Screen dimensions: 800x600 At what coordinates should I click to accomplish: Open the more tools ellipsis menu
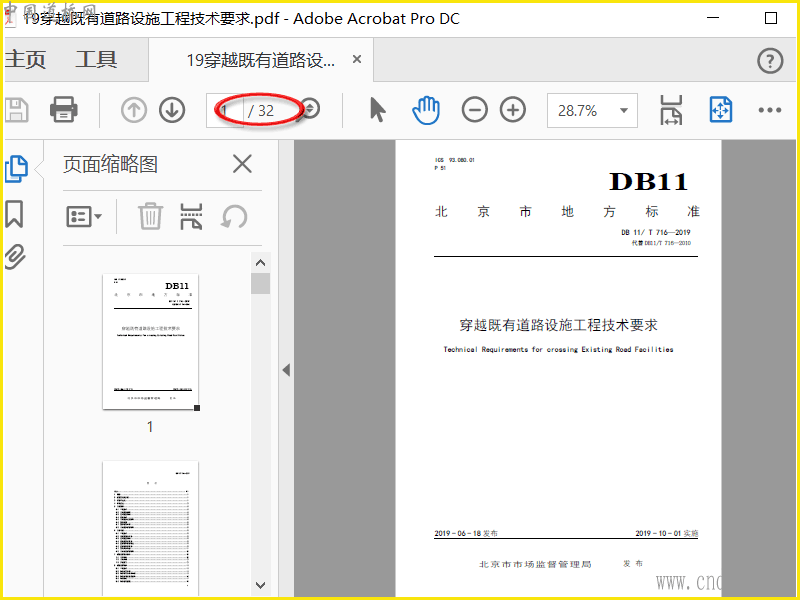tap(769, 110)
